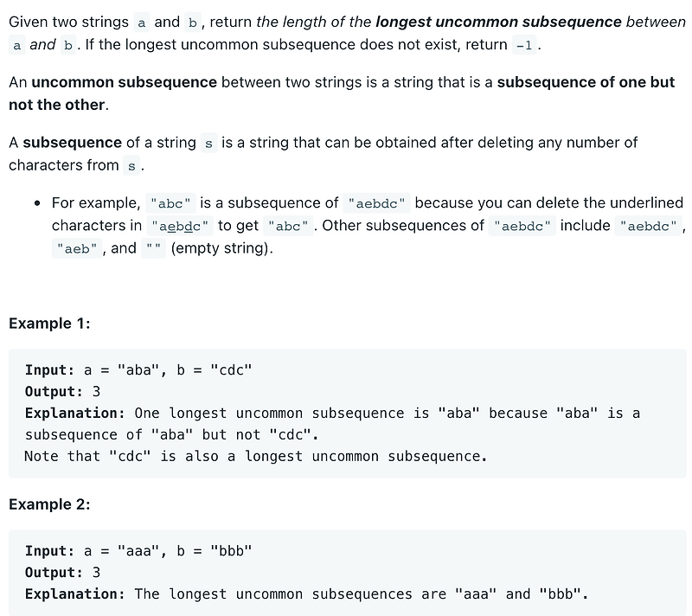The width and height of the screenshot is (692, 616).
Task: Click bold italic "longest uncommon subsequence" in first sentence
Action: [498, 22]
